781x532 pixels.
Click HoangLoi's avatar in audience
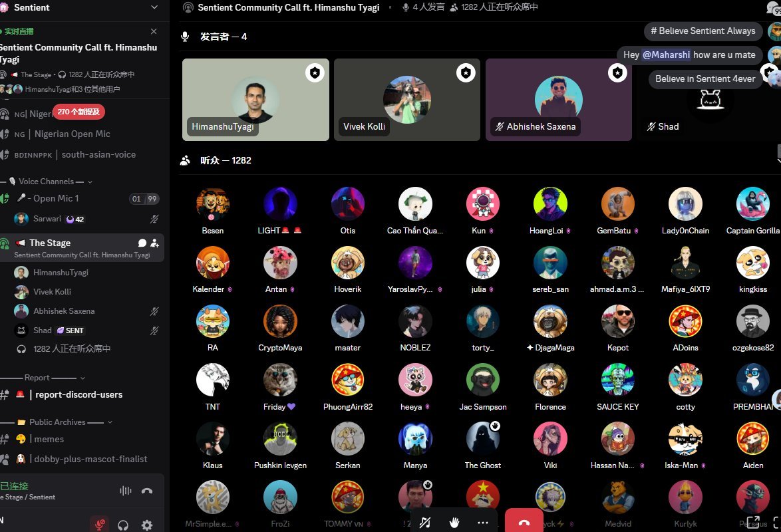550,203
